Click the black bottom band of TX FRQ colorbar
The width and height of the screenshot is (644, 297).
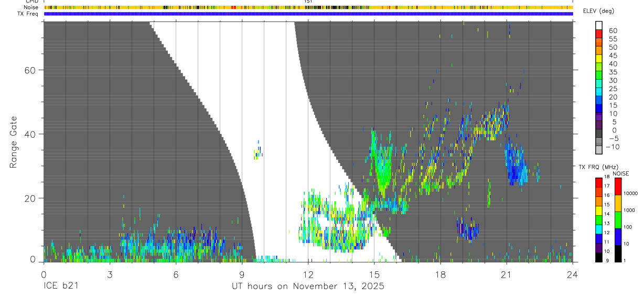click(599, 257)
